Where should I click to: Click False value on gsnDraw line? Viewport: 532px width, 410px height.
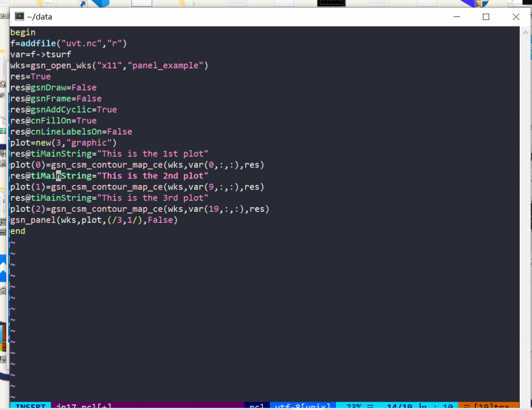coord(83,87)
